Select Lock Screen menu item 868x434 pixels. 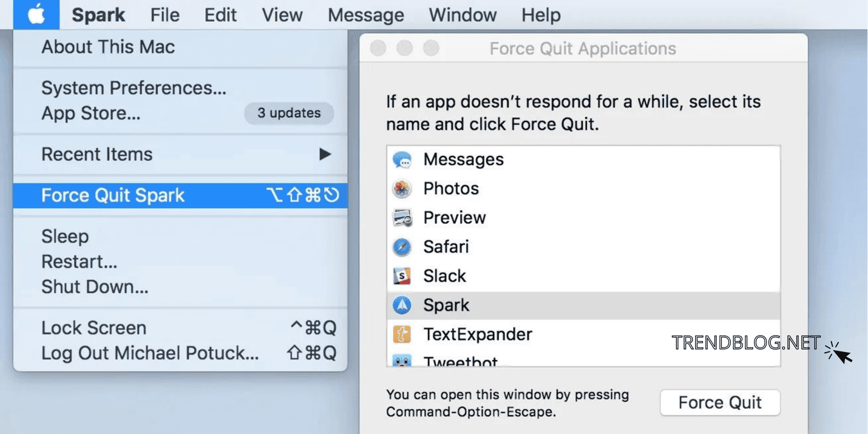click(x=180, y=328)
